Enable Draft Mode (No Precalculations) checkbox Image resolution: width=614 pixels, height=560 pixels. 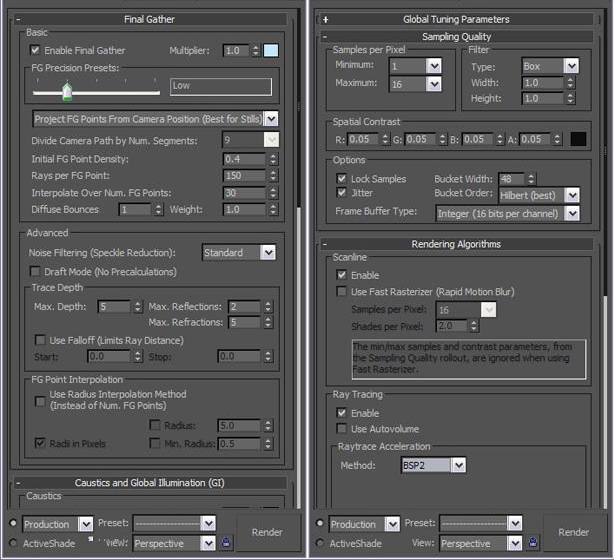click(x=35, y=271)
